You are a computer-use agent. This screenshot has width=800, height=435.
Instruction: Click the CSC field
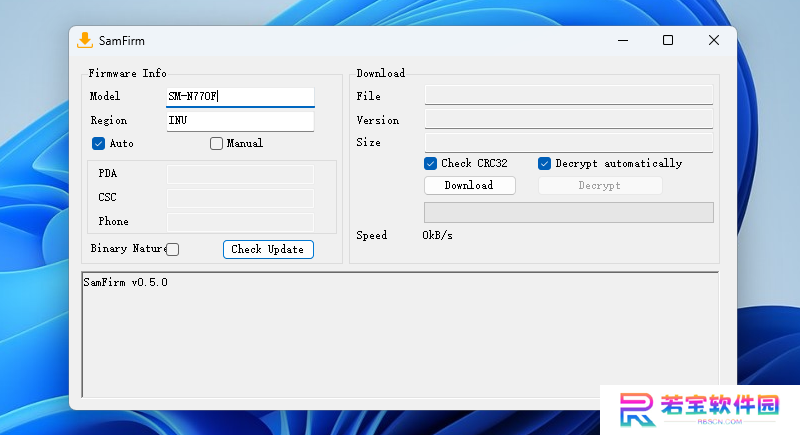[x=240, y=198]
